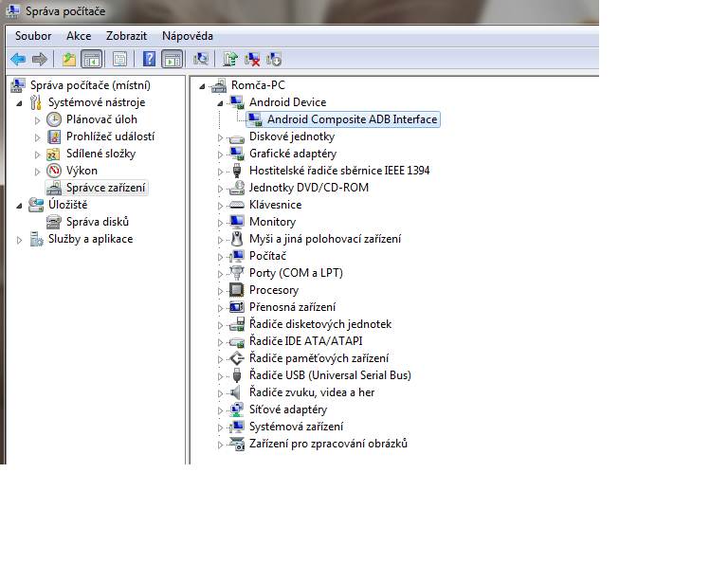
Task: Collapse the Systémové nástroje node
Action: tap(19, 103)
